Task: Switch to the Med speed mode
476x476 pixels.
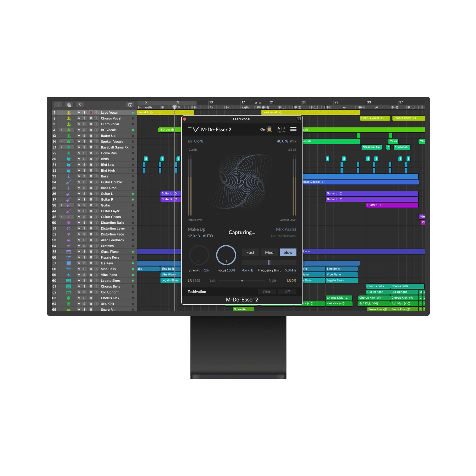Action: 269,252
